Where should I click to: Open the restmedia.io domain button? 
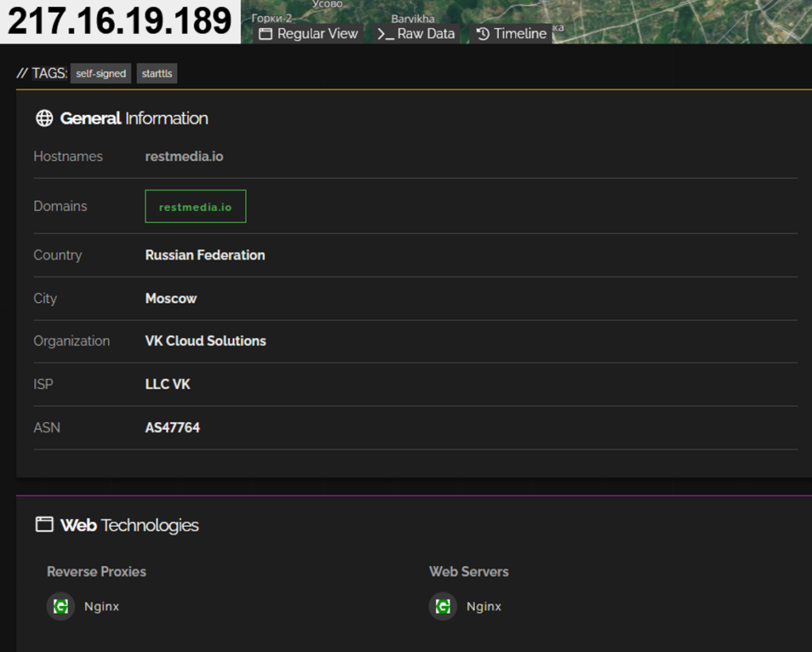click(195, 207)
